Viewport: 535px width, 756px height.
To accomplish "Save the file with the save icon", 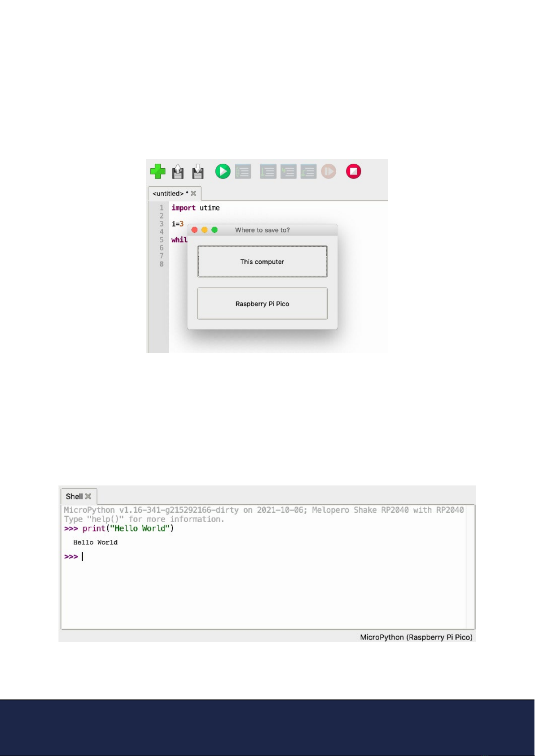I will (198, 171).
